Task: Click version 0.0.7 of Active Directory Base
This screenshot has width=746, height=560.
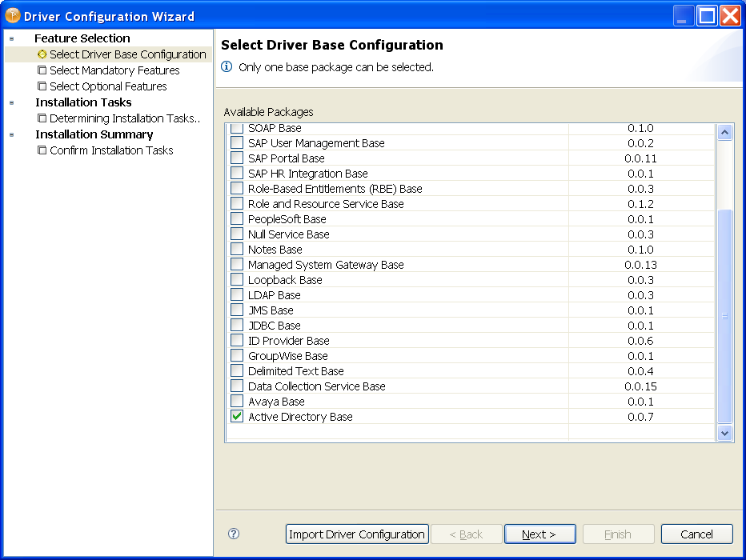Action: 640,417
